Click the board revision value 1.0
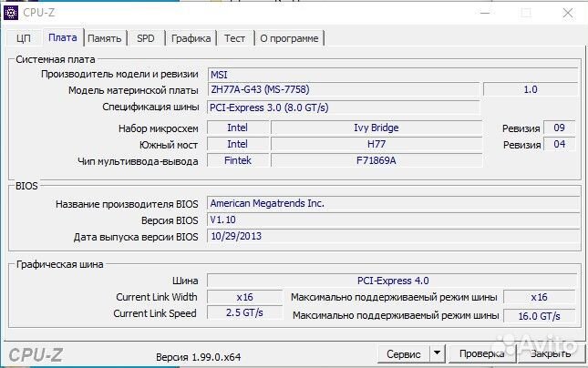 click(x=531, y=89)
